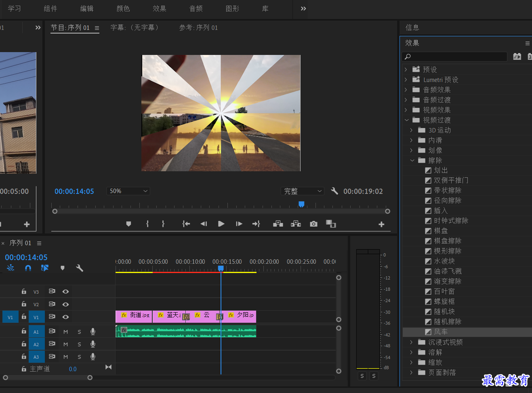Switch to the 音频 workspace tab
This screenshot has width=532, height=393.
pos(196,8)
